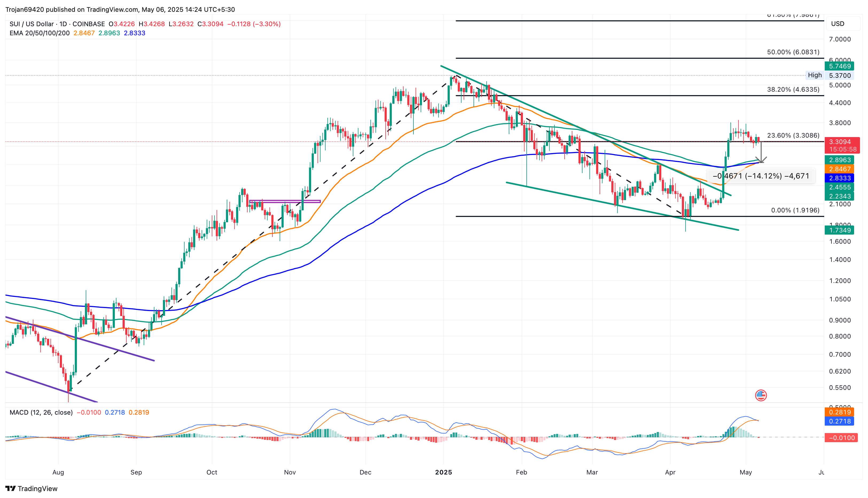Viewport: 868px width, 498px height.
Task: Click the TradingView logo at bottom left
Action: [x=32, y=488]
